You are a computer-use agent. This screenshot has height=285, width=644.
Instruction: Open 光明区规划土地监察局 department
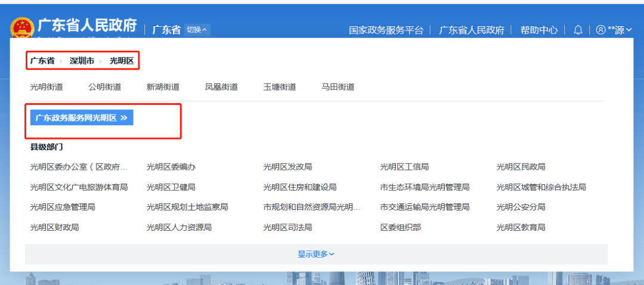coord(187,207)
